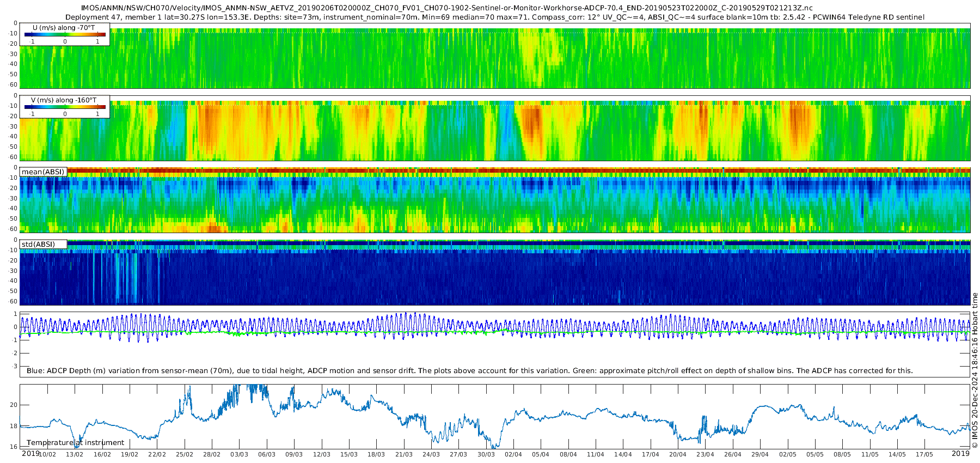
Task: Click the 09/03 date tick label
Action: (x=294, y=454)
